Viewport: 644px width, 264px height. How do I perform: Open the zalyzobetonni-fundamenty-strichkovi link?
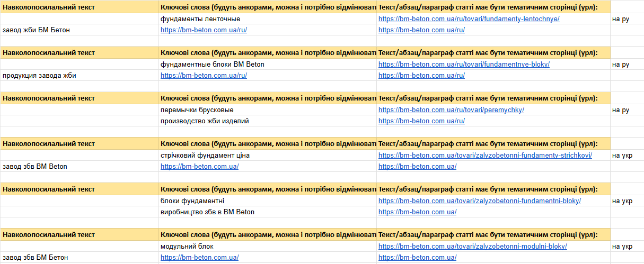coord(485,156)
